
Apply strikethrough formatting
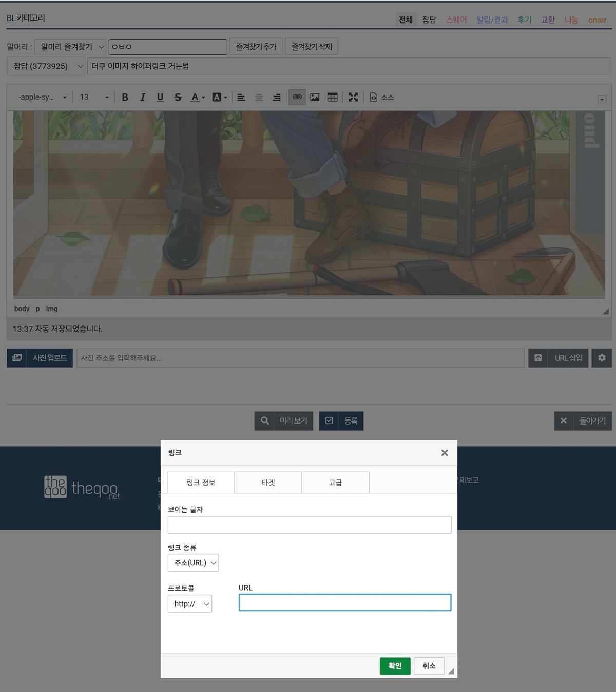pos(178,97)
